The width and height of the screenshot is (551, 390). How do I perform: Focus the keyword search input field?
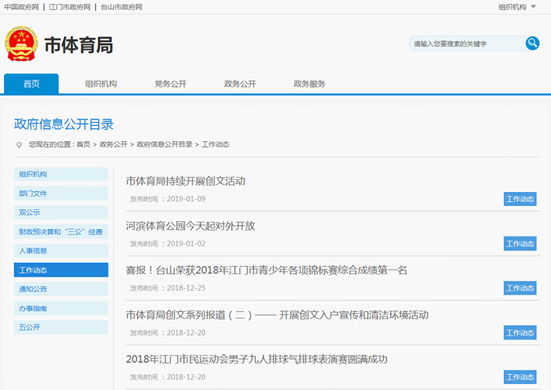(x=467, y=44)
